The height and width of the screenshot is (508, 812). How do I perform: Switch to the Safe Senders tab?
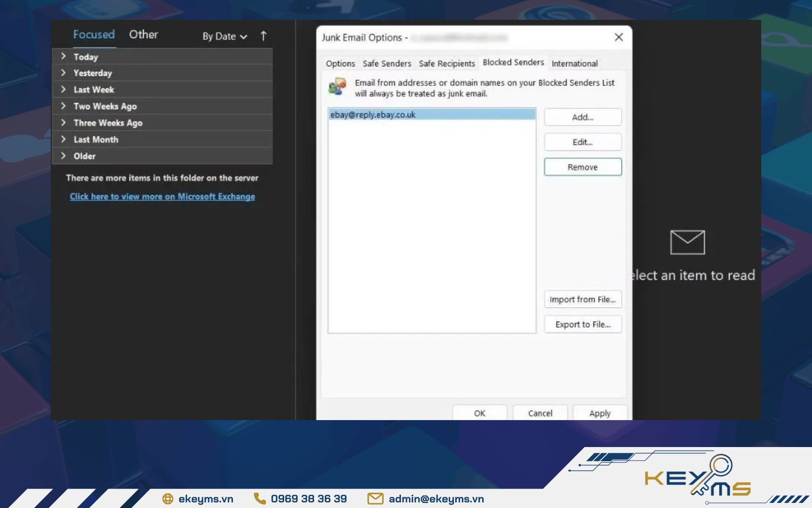coord(387,63)
